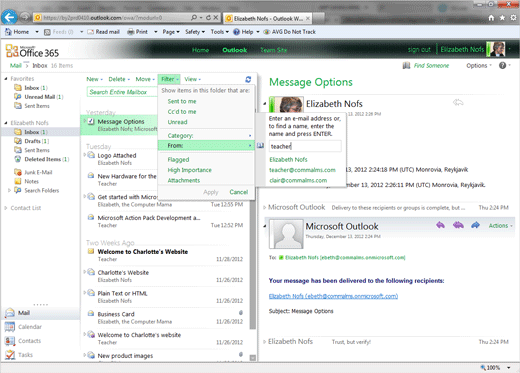This screenshot has height=373, width=520.
Task: Select the Cc'd to me filter
Action: (x=182, y=112)
